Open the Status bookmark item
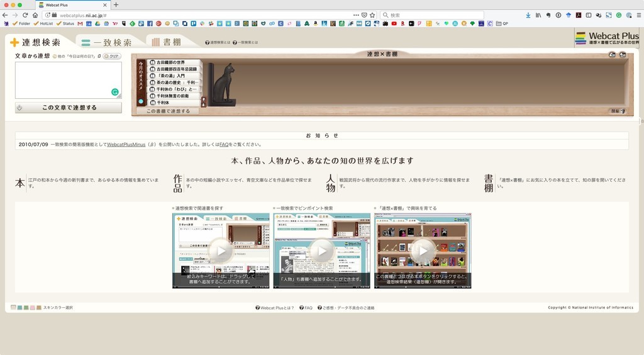644x355 pixels. pos(65,23)
